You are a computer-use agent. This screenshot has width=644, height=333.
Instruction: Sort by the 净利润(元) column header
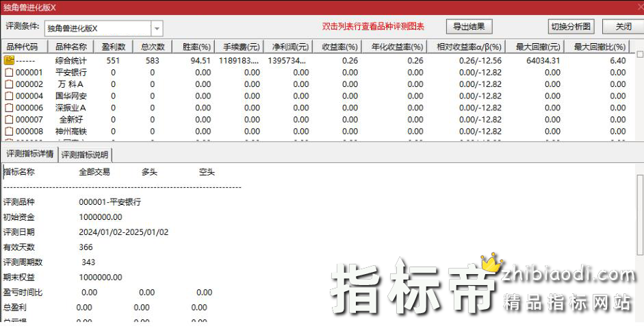[x=288, y=47]
